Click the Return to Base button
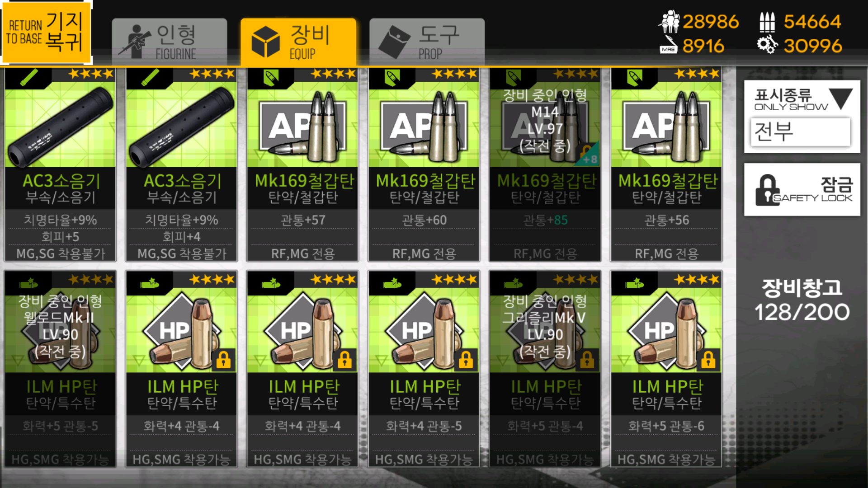Image resolution: width=868 pixels, height=488 pixels. click(46, 33)
